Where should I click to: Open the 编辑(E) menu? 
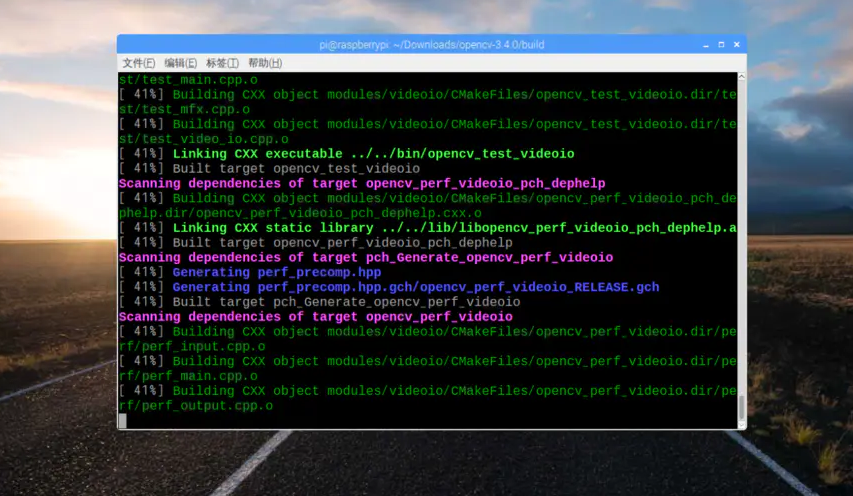pos(181,63)
